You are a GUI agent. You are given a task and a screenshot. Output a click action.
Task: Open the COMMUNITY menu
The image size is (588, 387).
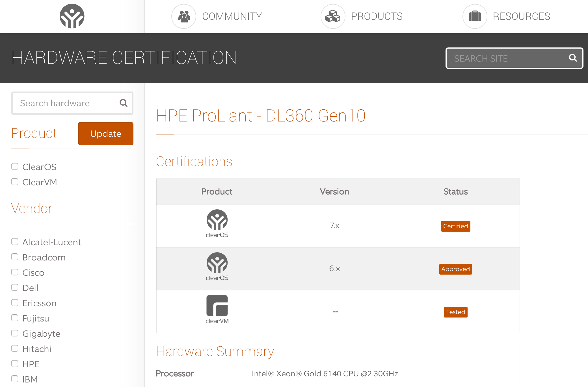pyautogui.click(x=232, y=16)
